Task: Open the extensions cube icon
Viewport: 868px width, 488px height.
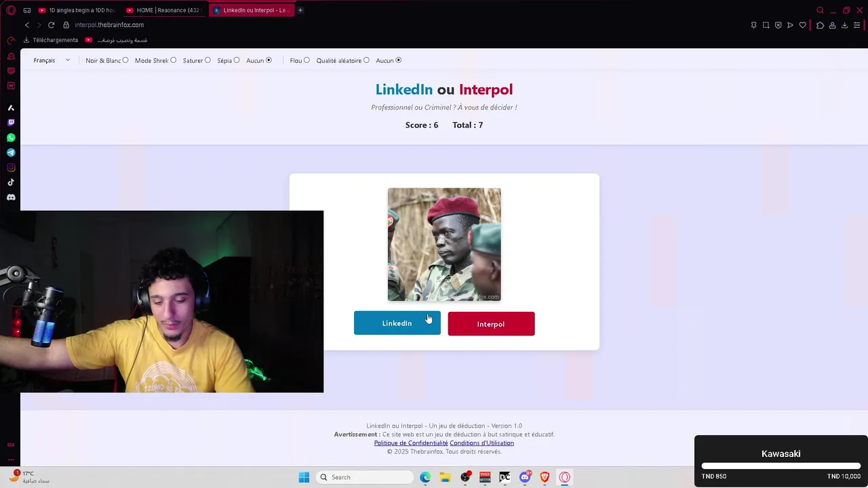Action: 820,25
